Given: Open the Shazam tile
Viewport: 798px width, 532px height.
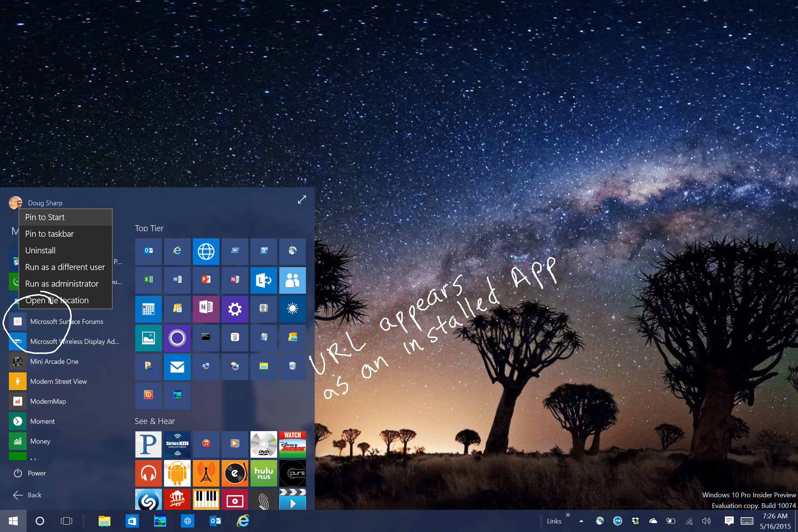Looking at the screenshot, I should 148,499.
